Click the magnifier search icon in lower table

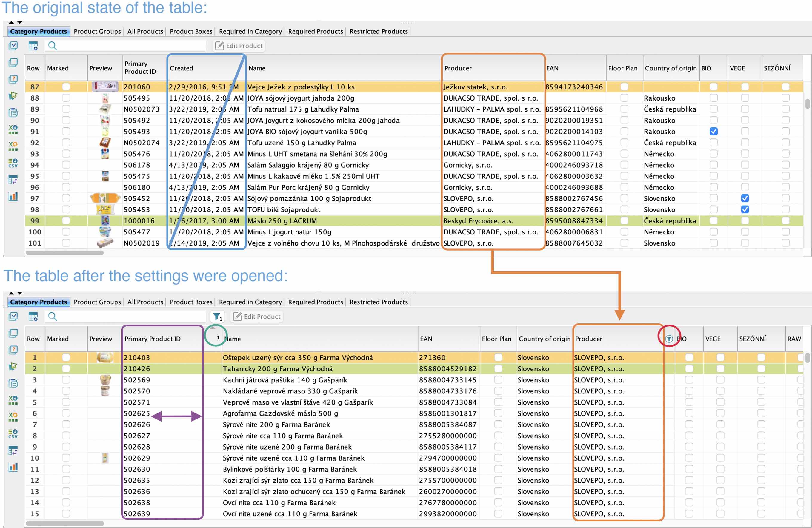pos(53,316)
